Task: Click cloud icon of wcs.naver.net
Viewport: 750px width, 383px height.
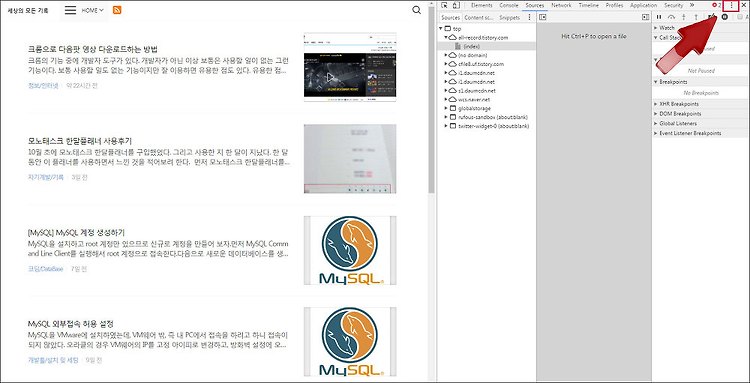Action: (x=452, y=99)
